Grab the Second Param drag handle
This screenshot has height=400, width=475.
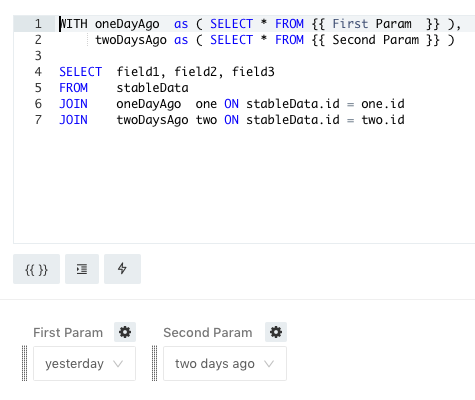[154, 363]
